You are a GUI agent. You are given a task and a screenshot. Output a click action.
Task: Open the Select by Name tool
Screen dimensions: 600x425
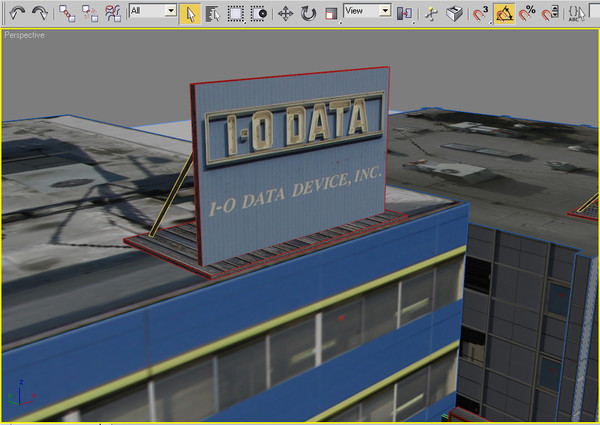click(213, 14)
